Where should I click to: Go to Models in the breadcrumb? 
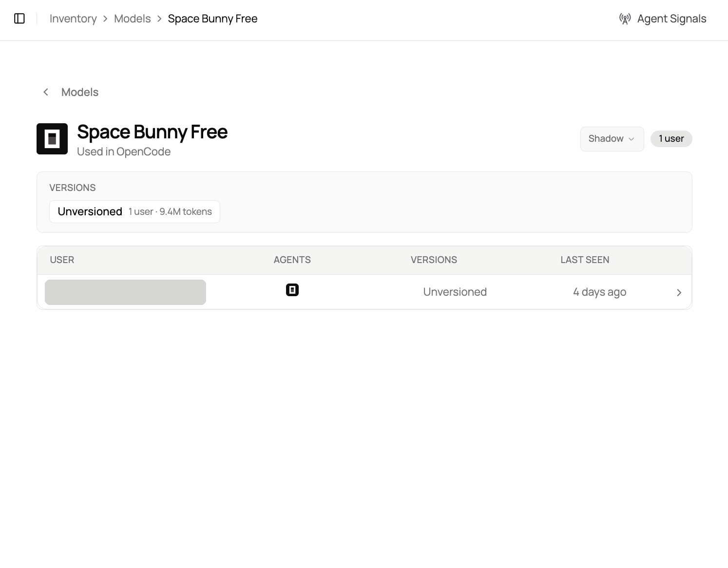coord(133,19)
